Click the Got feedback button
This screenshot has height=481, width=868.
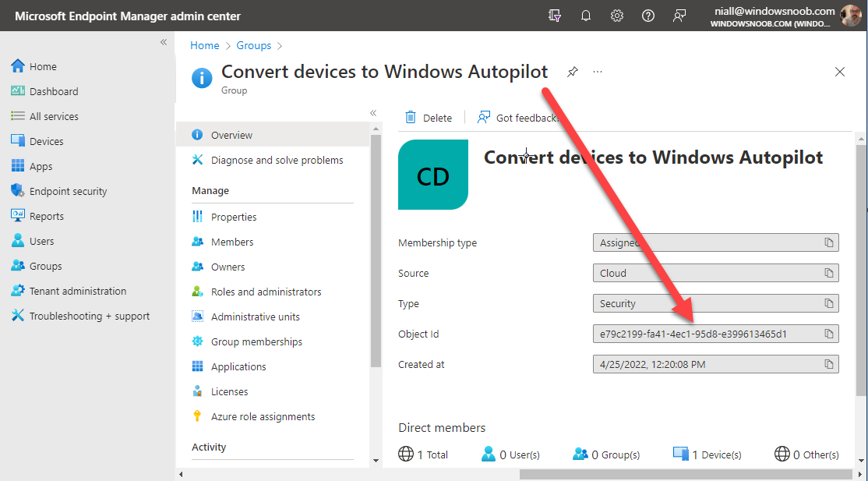pos(517,118)
